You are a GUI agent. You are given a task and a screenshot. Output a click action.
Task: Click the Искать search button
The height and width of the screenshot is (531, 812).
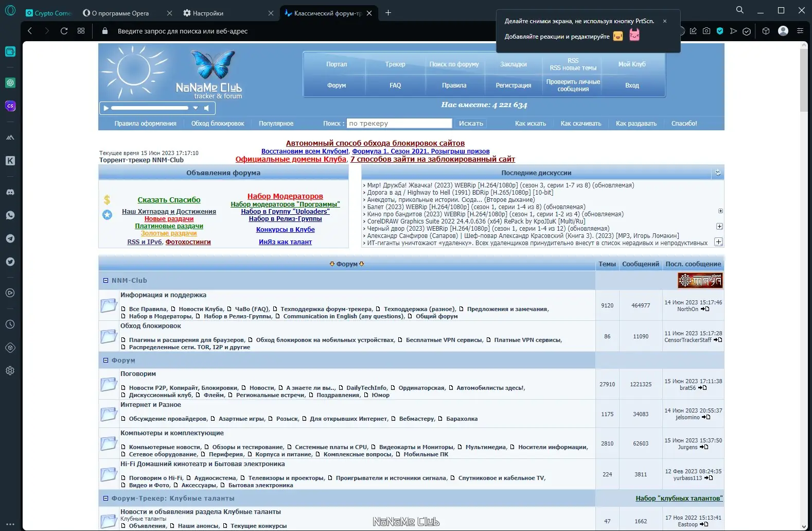click(x=471, y=124)
